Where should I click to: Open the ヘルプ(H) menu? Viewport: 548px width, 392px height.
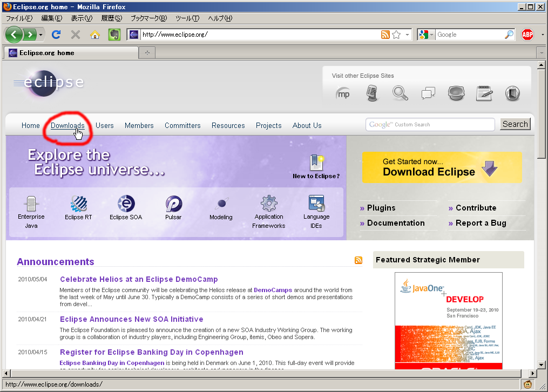220,18
